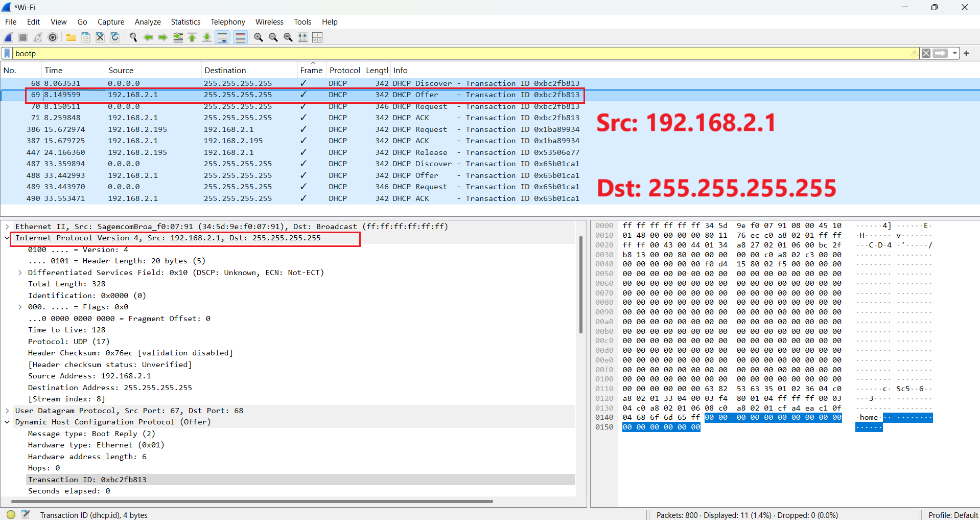
Task: Clear the display filter
Action: pos(926,53)
